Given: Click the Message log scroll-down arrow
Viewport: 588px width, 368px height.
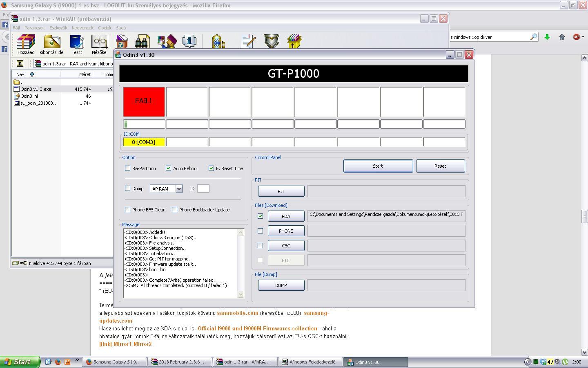Looking at the screenshot, I should click(x=241, y=294).
